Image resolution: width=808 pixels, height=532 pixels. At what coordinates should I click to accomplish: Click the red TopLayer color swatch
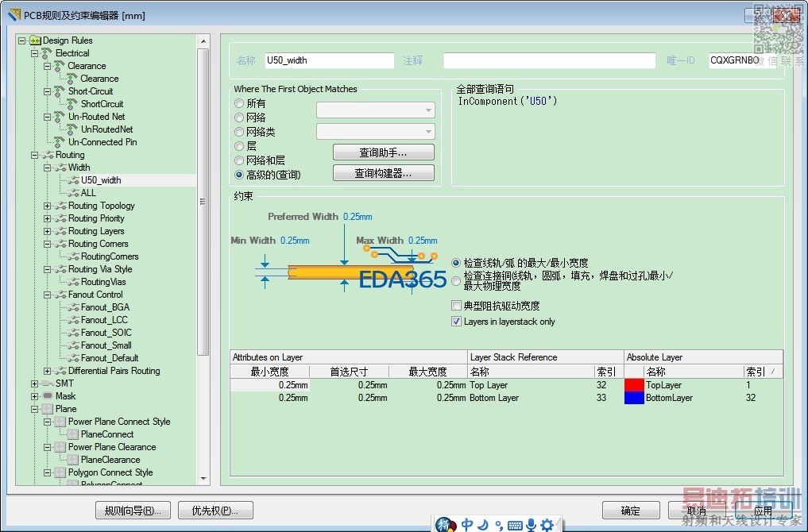point(634,385)
